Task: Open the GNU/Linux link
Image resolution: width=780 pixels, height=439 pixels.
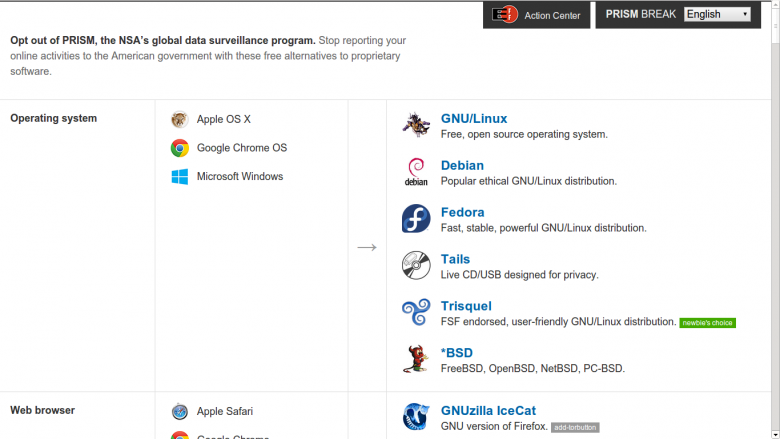Action: tap(474, 118)
